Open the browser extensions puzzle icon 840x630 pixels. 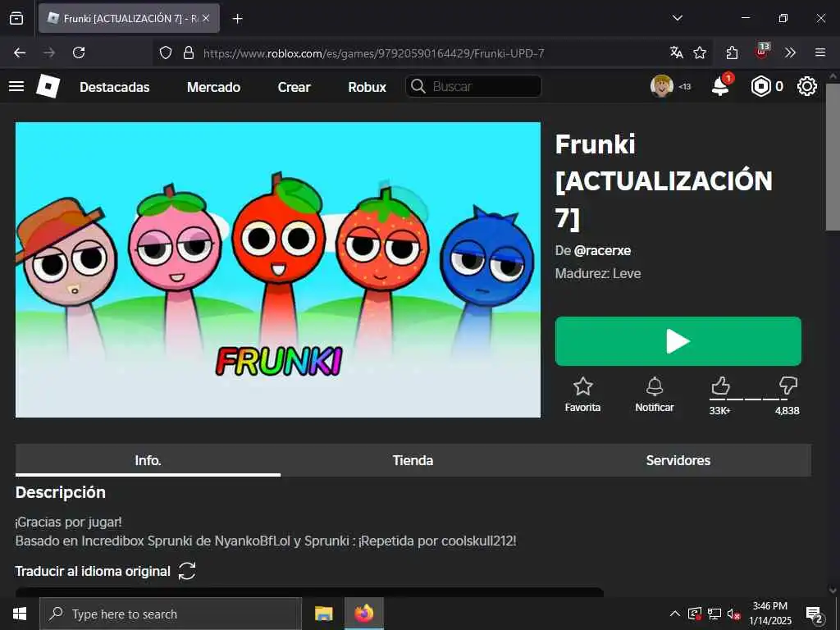[x=732, y=52]
